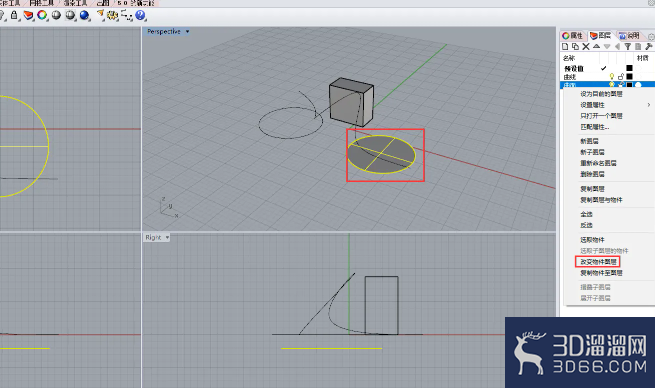Click the lock icon in the top toolbar
655x388 pixels.
[14, 15]
